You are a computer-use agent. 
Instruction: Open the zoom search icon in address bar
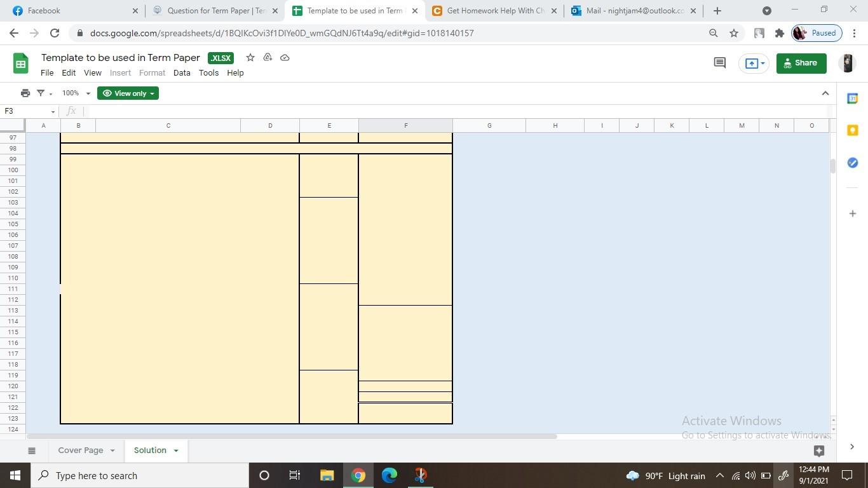pos(713,33)
